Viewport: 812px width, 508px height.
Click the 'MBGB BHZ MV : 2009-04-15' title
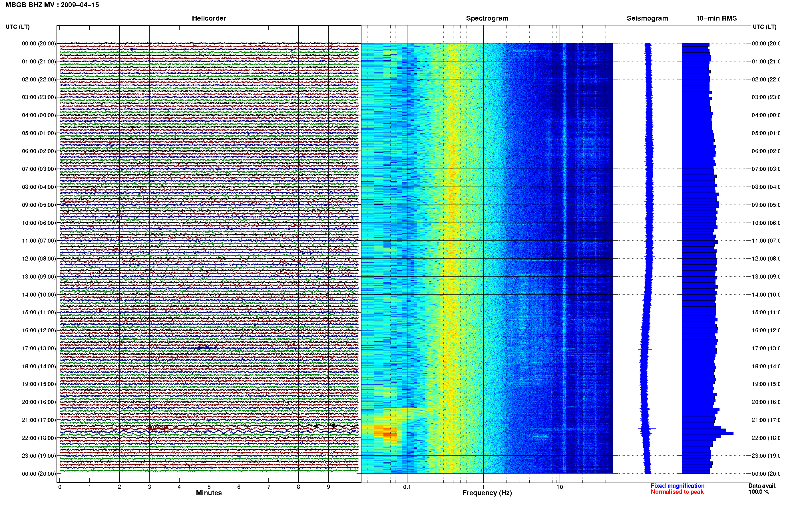(x=52, y=5)
